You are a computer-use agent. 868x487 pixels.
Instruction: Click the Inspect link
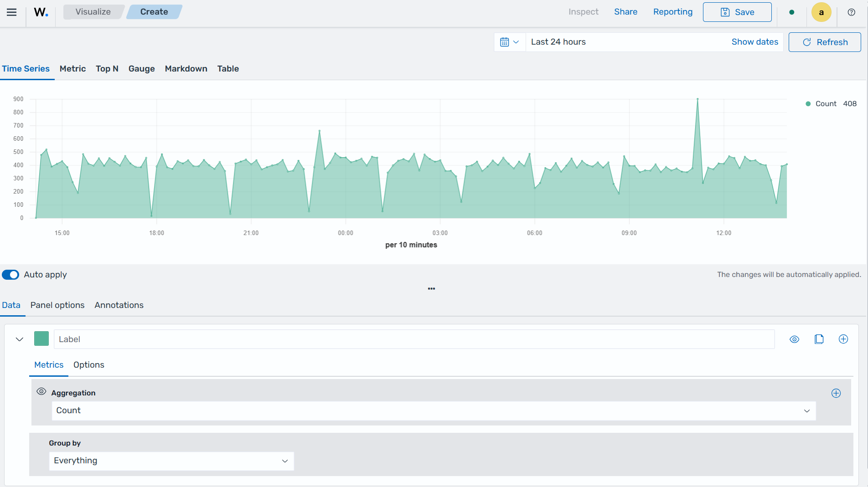(584, 12)
